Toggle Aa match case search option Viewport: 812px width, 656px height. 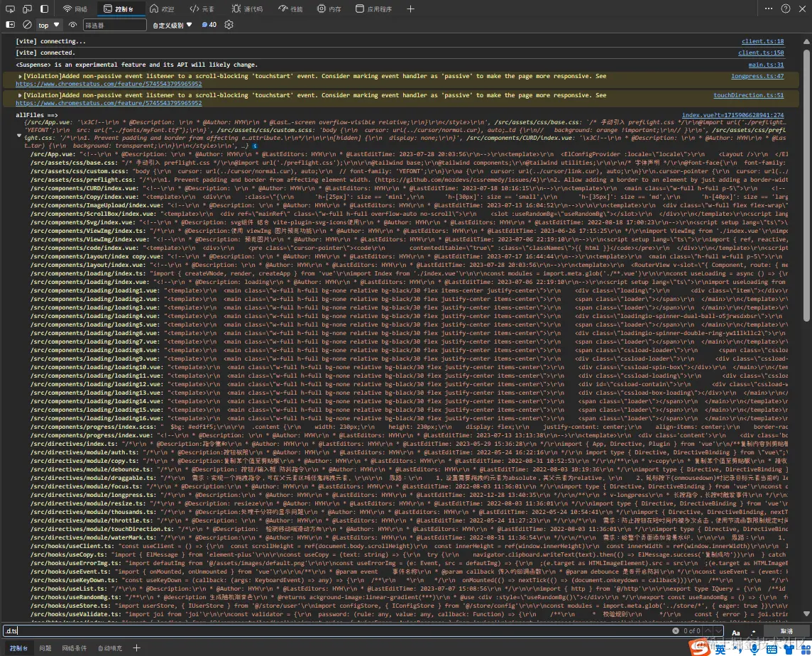(x=736, y=632)
